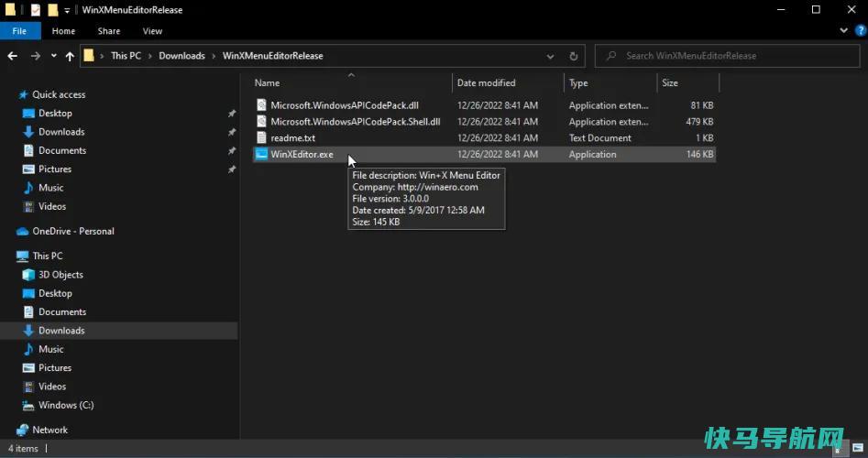
Task: Open Network in the navigation pane
Action: [x=49, y=430]
